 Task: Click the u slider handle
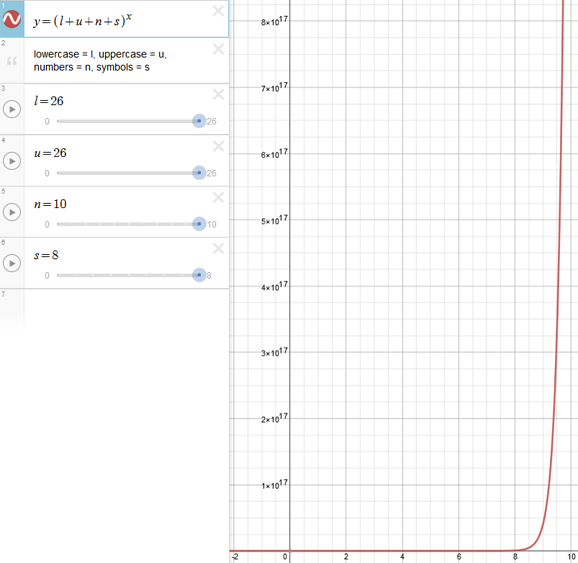click(x=199, y=173)
